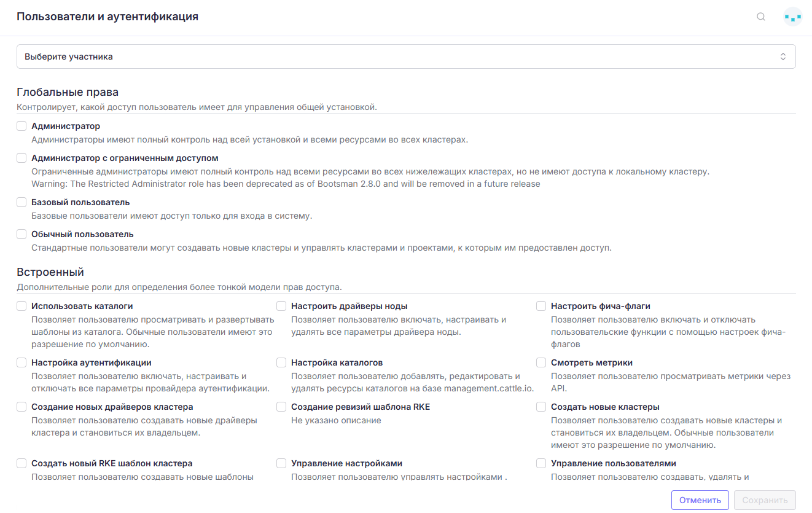
Task: Check Создание ревизий шаблона RKE
Action: (x=281, y=407)
